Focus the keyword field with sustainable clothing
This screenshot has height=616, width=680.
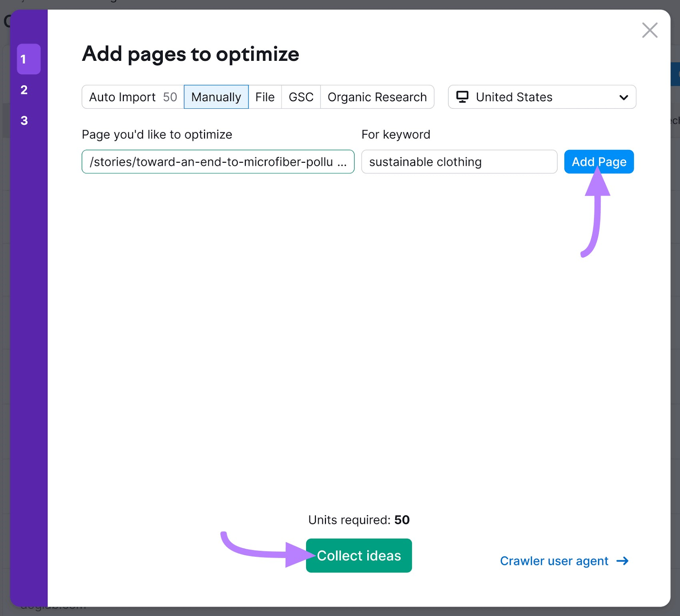click(x=459, y=162)
